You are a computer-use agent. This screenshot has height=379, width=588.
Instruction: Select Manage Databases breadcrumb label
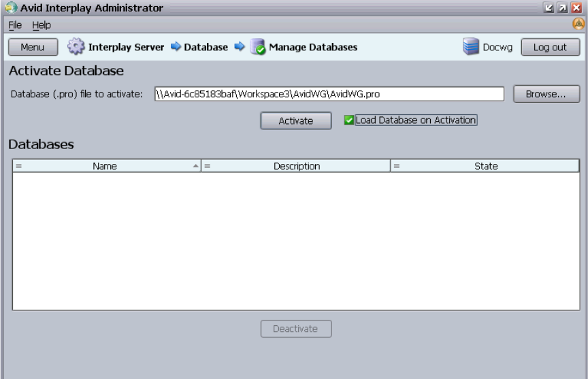click(313, 47)
